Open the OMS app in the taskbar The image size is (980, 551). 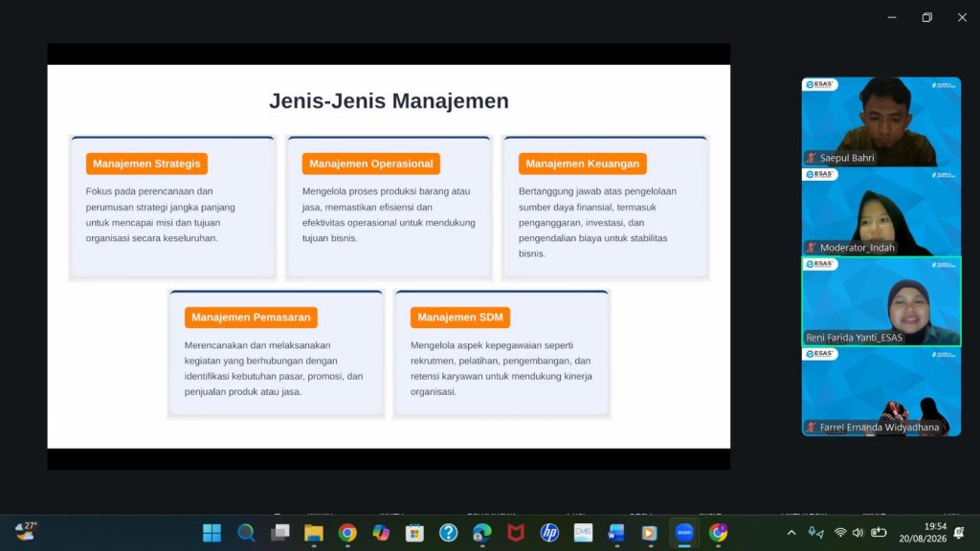tap(583, 533)
